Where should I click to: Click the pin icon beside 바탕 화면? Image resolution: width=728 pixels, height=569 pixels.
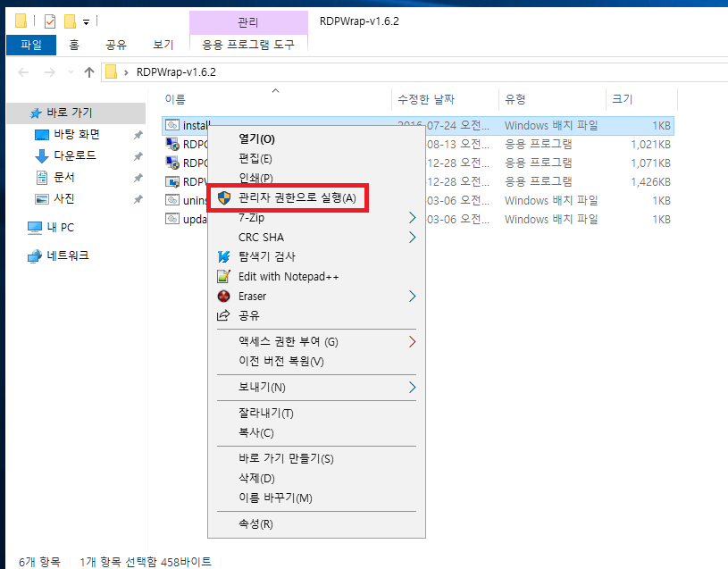138,135
